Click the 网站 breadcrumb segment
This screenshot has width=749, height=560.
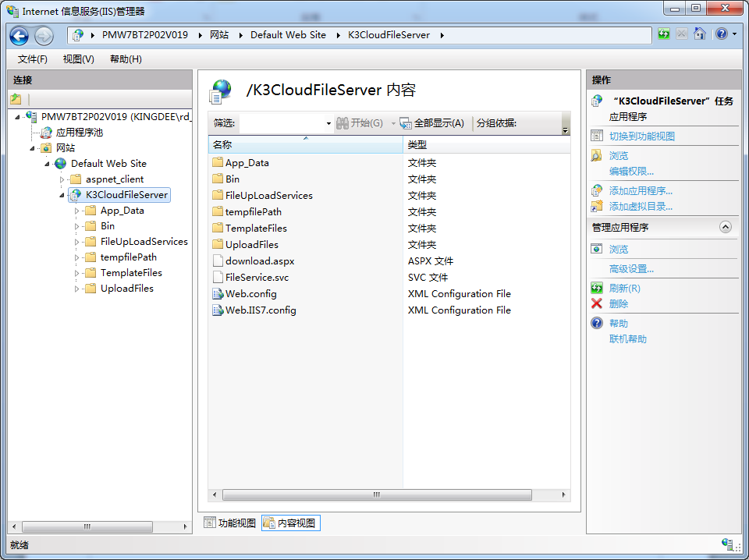[x=219, y=35]
